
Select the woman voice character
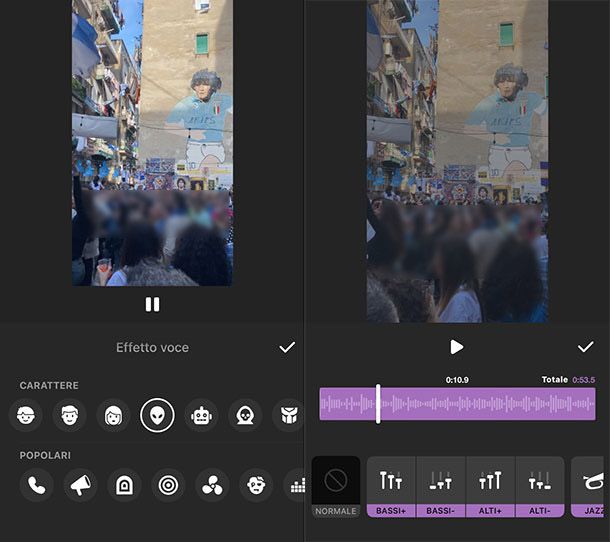113,414
